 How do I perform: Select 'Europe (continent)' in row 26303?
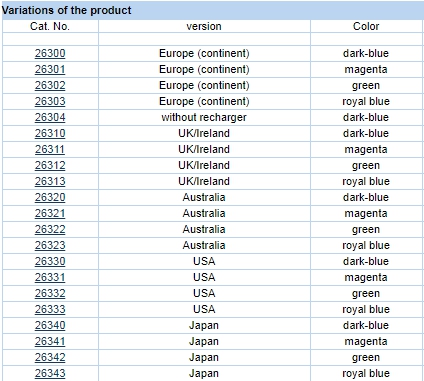pyautogui.click(x=204, y=101)
